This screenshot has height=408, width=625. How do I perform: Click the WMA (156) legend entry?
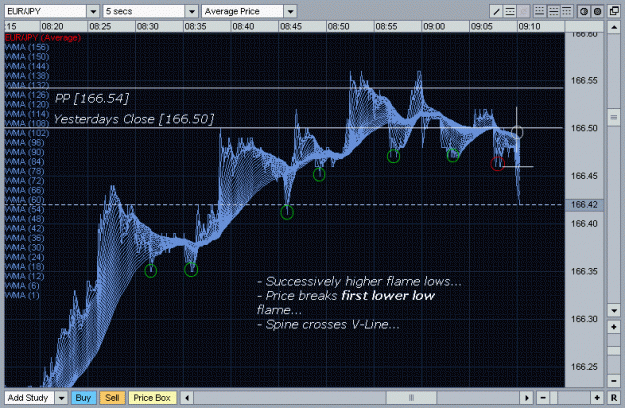point(27,47)
